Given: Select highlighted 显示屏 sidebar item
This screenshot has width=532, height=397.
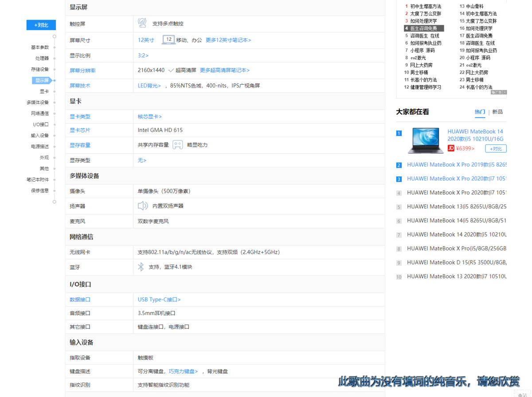Looking at the screenshot, I should pyautogui.click(x=42, y=80).
